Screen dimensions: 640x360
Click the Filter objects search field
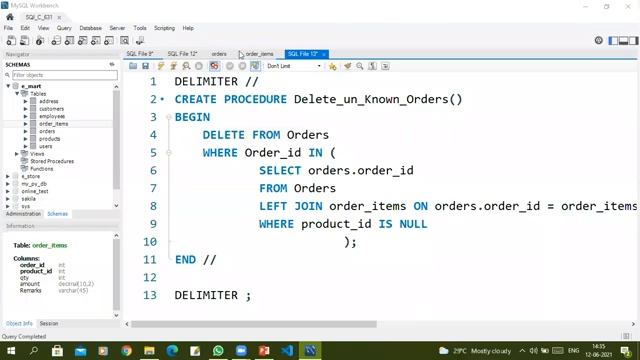pyautogui.click(x=65, y=75)
